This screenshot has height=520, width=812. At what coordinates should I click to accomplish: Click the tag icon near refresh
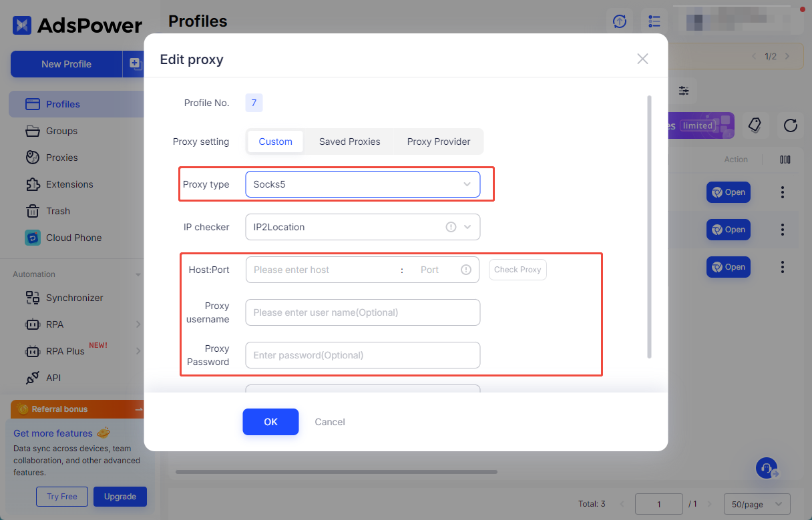click(x=755, y=125)
